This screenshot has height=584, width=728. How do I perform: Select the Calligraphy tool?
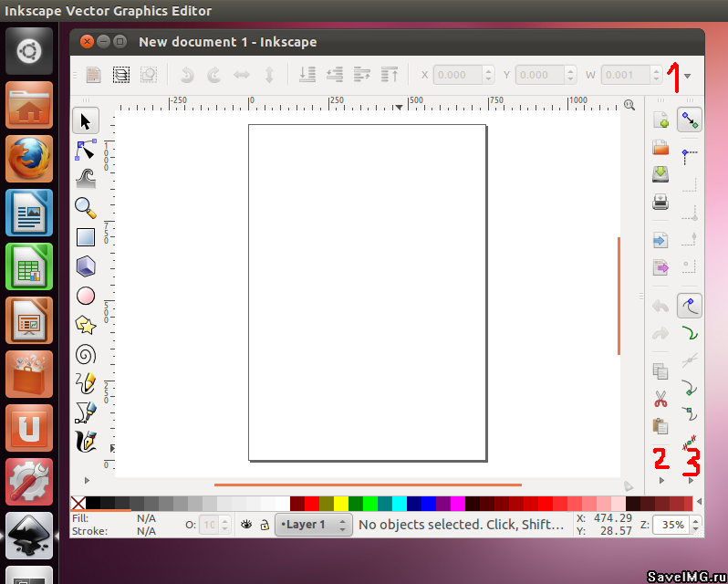click(x=86, y=441)
